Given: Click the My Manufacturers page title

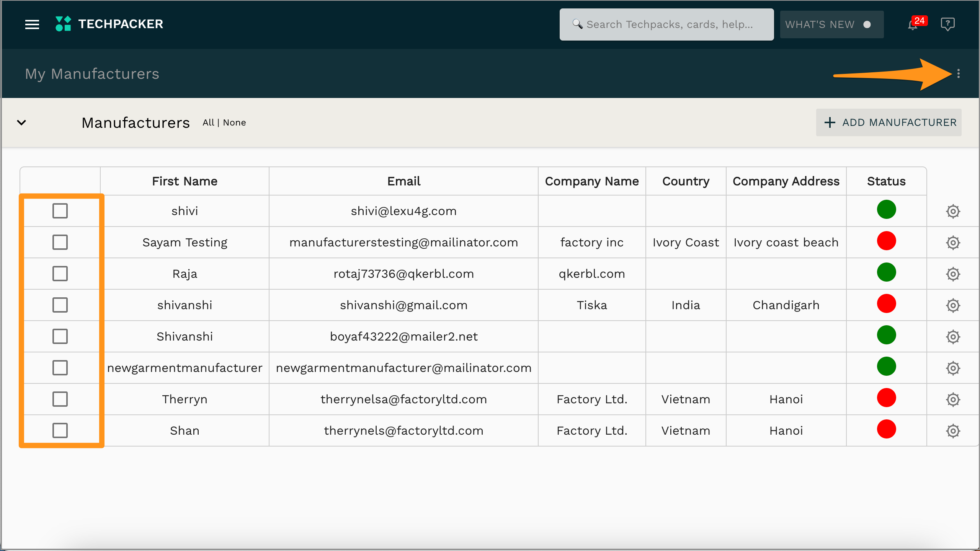Looking at the screenshot, I should pos(92,74).
